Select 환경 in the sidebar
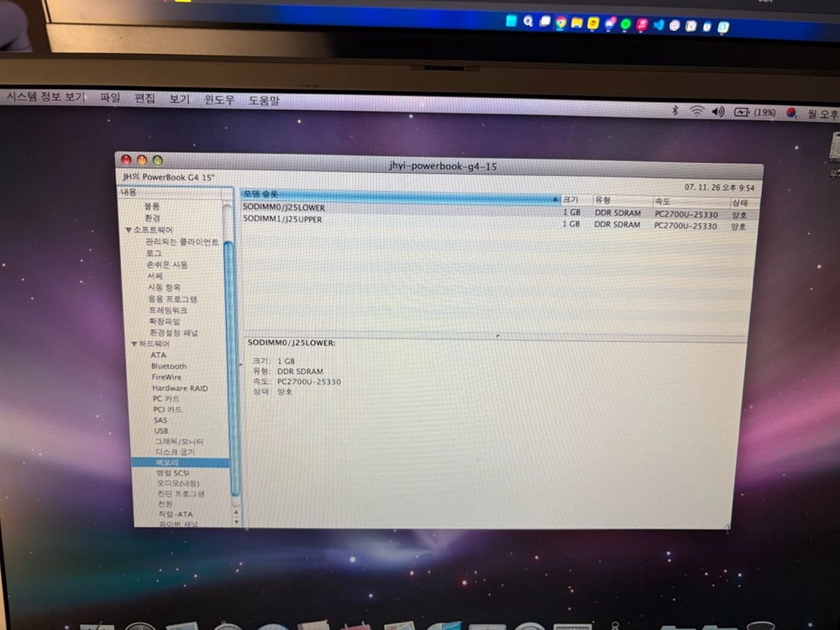840x630 pixels. (x=152, y=218)
